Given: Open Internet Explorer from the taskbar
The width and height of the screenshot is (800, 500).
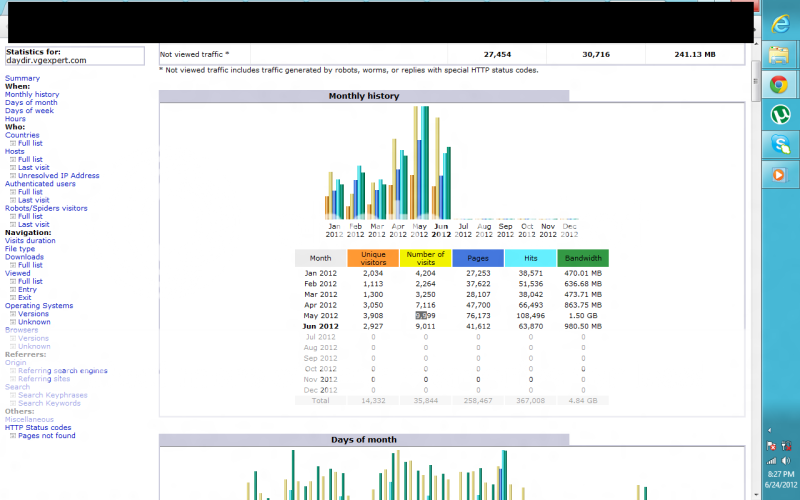Looking at the screenshot, I should [x=777, y=23].
